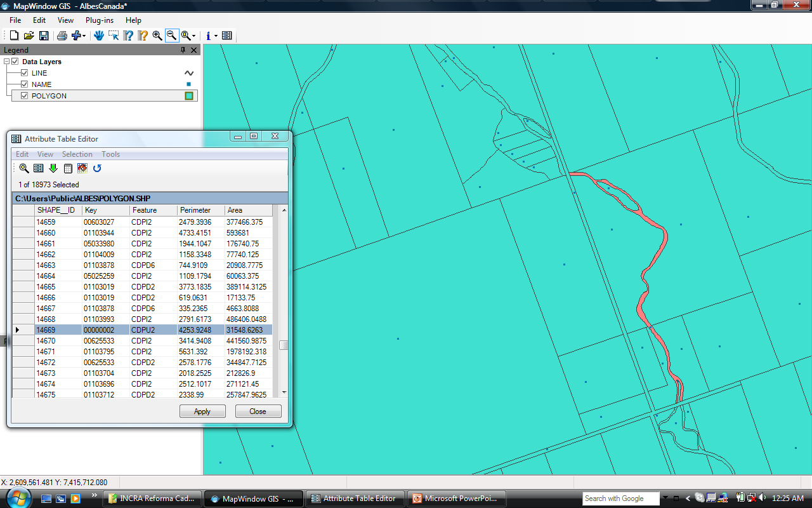The height and width of the screenshot is (508, 812).
Task: Click the POLYGON layer color swatch
Action: 188,96
